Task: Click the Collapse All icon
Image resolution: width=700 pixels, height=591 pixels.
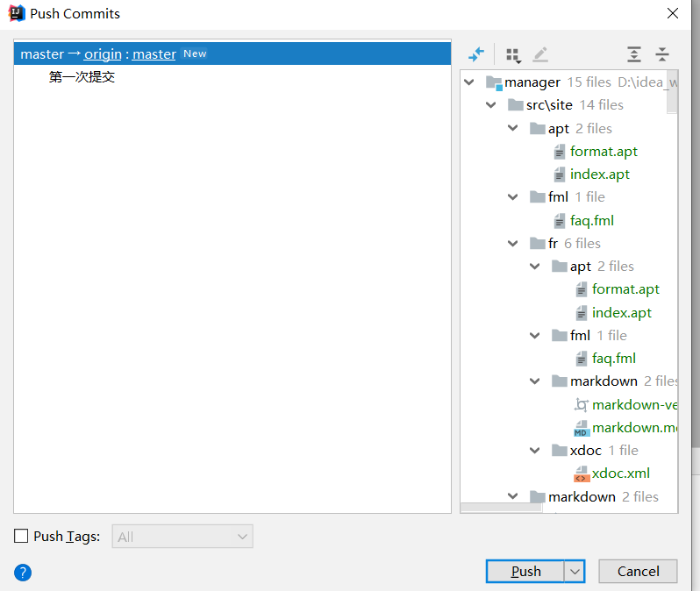Action: point(662,54)
